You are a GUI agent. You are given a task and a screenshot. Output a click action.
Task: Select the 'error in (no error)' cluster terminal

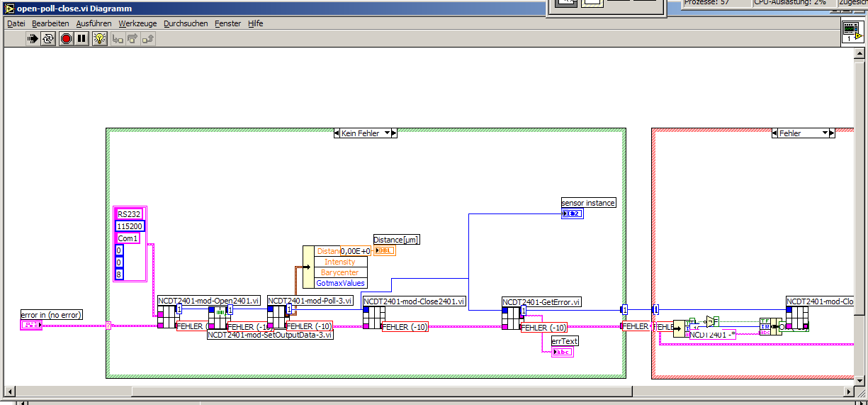click(x=31, y=325)
